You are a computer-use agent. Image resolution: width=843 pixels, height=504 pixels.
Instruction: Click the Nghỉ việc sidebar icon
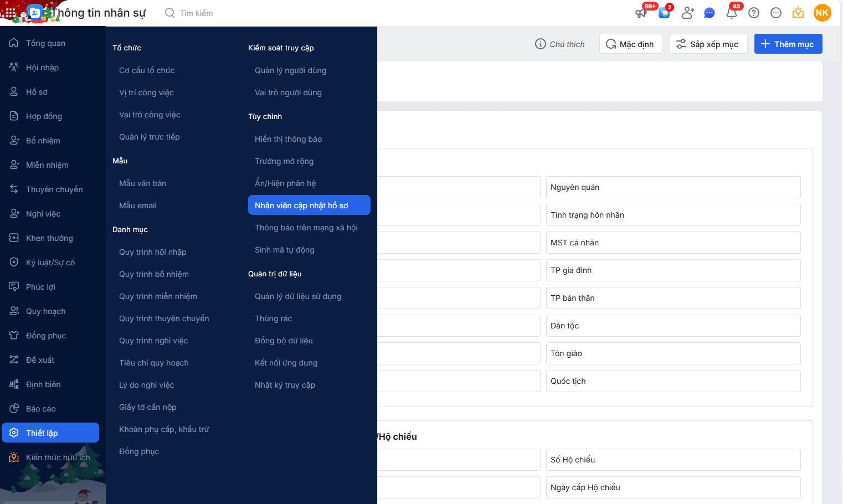(14, 213)
